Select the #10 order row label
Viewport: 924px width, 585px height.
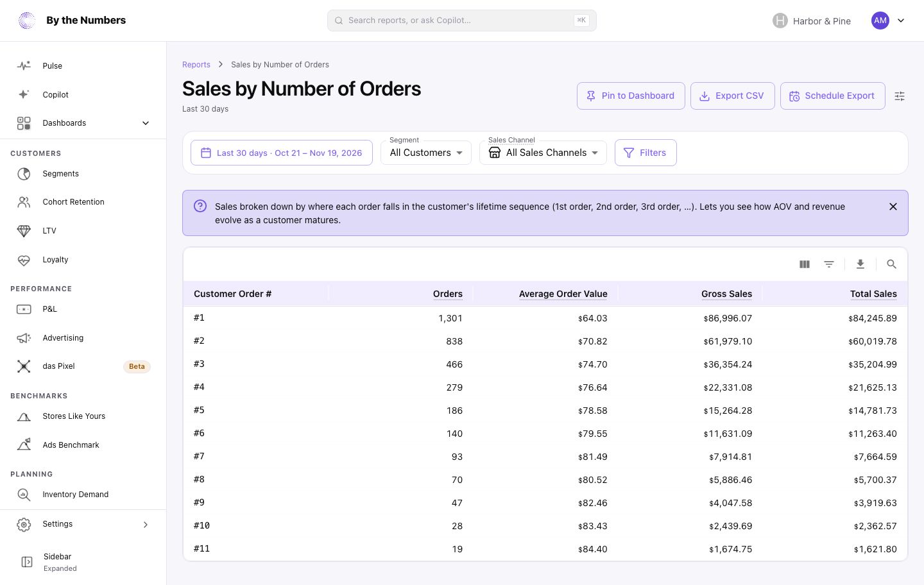202,525
